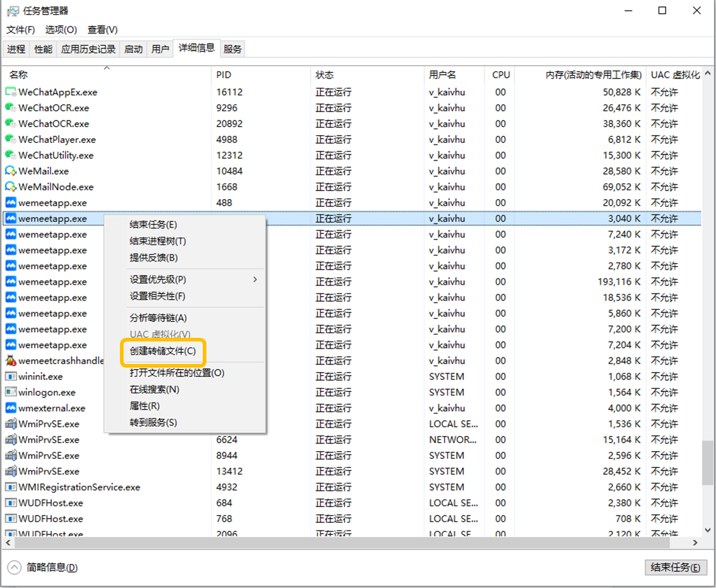Click the wemeetapp.exe icon in the 7,240 K row
The height and width of the screenshot is (588, 716).
tap(10, 234)
